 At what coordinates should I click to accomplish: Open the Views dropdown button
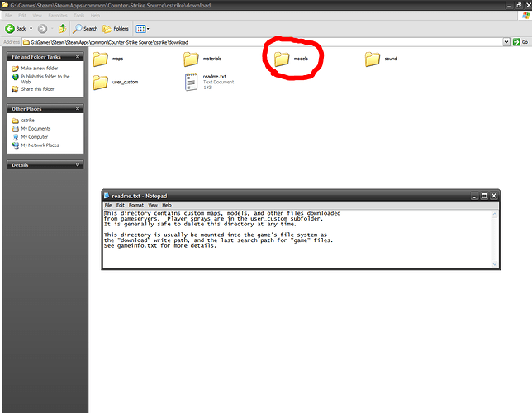tap(142, 29)
